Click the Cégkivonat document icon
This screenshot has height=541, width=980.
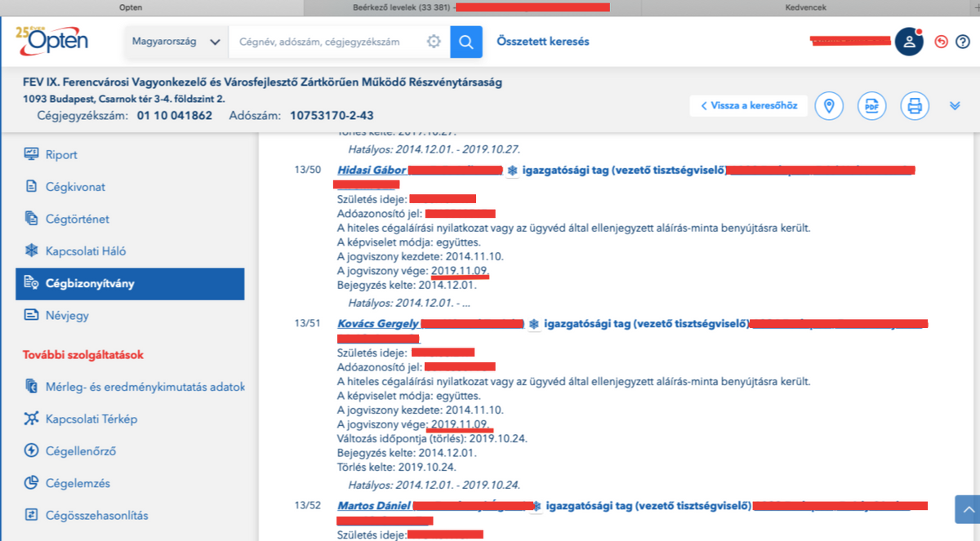pyautogui.click(x=32, y=187)
